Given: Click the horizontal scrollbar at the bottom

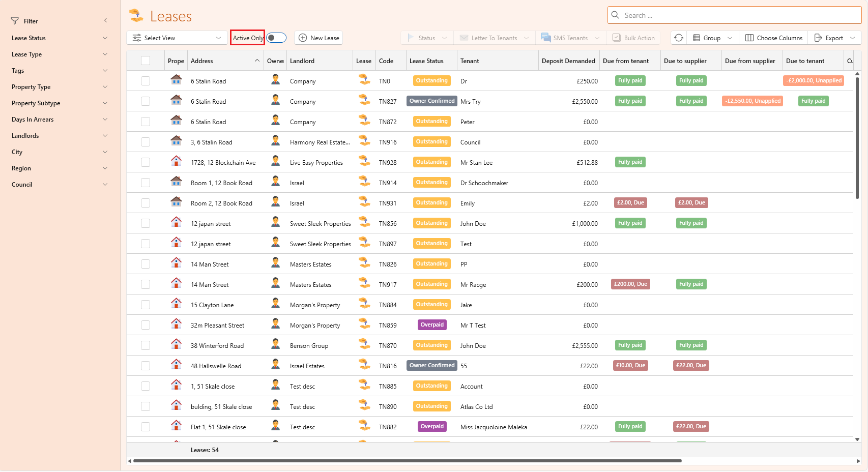Looking at the screenshot, I should (x=407, y=461).
